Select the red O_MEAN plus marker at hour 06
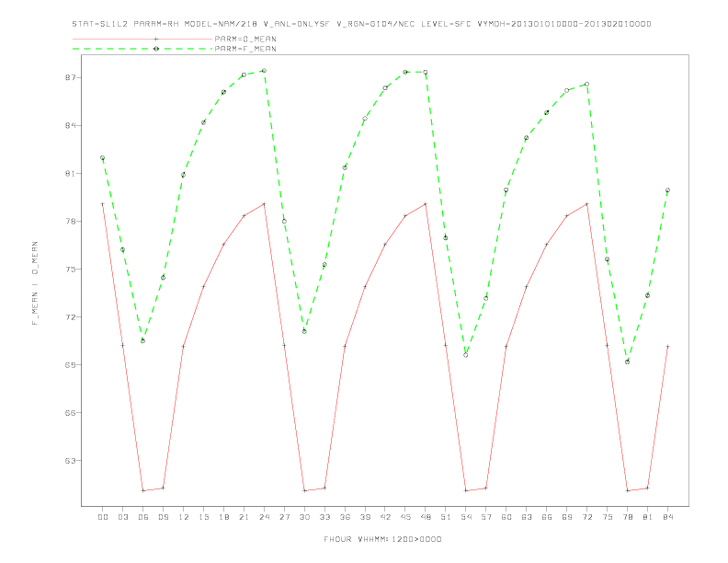 point(143,490)
